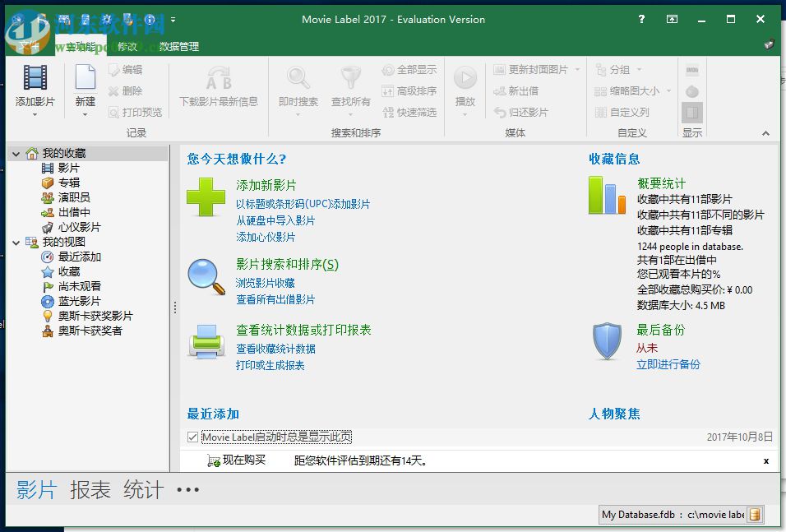Click the 添加心仪影片 link
Screen dimensions: 786x532
[x=266, y=237]
